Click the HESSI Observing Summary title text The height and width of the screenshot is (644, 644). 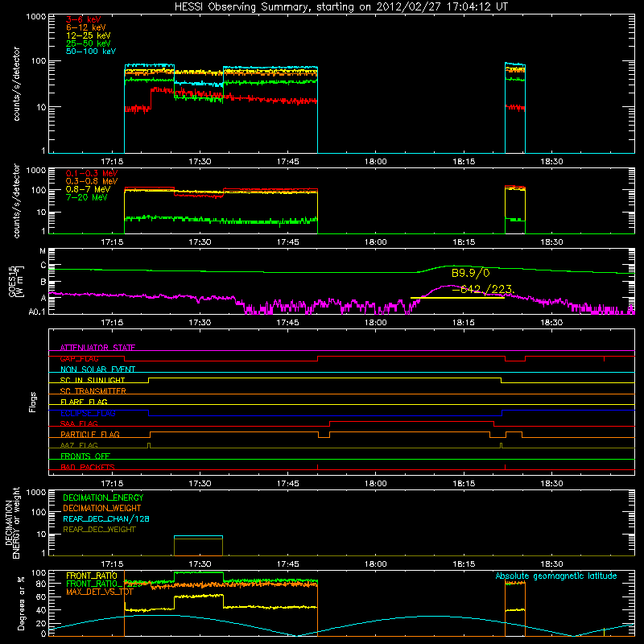(341, 7)
